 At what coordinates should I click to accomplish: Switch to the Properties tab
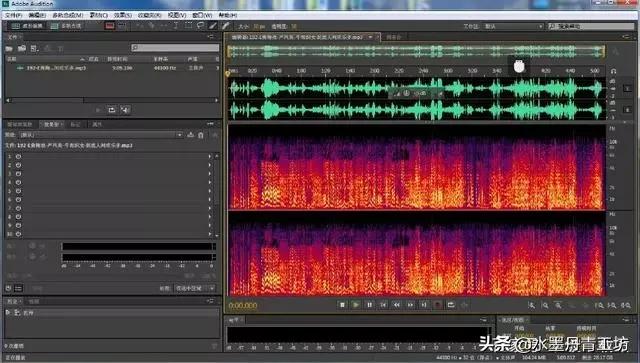(97, 124)
